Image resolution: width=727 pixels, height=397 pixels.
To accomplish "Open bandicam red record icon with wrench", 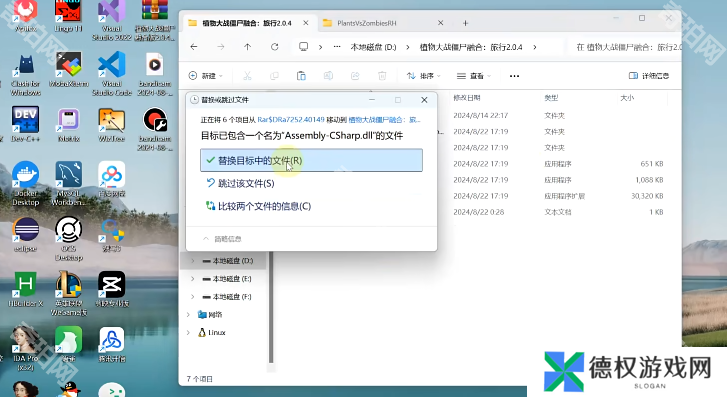I will (155, 129).
